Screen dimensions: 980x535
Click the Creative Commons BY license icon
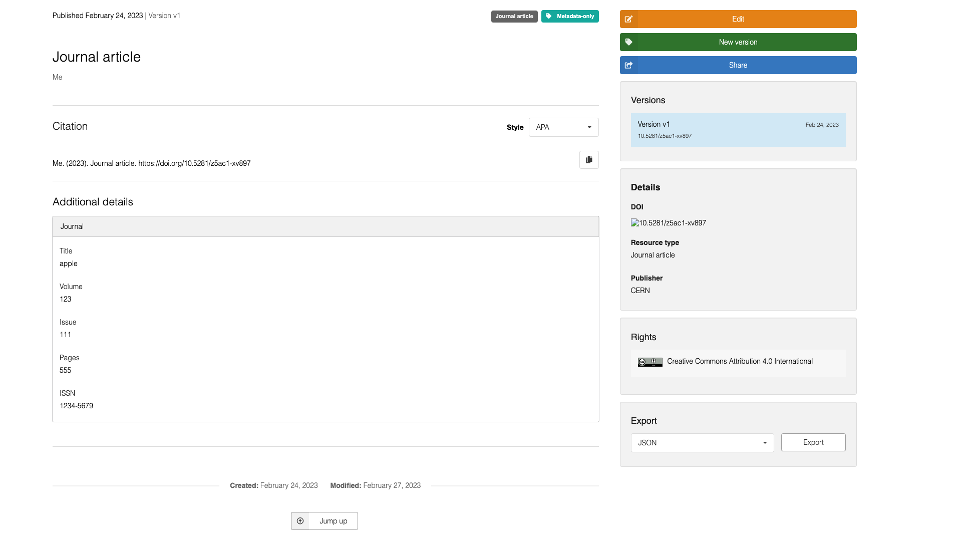click(x=649, y=362)
